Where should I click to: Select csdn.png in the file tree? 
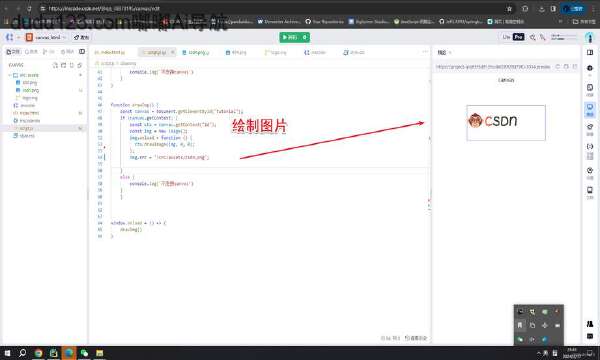pos(30,90)
